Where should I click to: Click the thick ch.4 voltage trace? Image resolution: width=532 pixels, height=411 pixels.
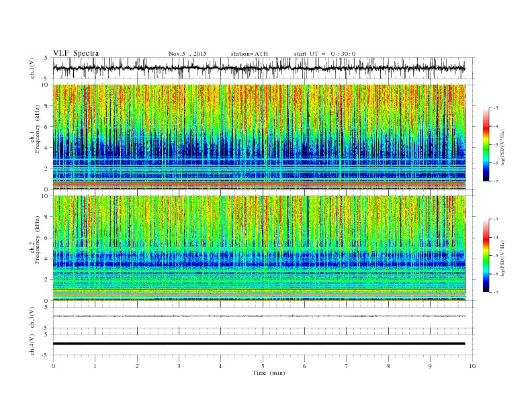coord(259,344)
